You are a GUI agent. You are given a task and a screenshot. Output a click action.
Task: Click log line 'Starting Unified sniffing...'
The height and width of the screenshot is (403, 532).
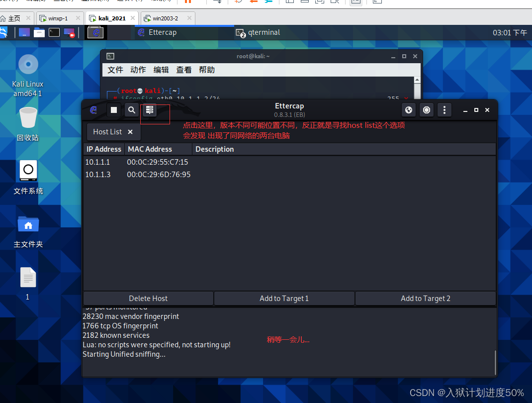pyautogui.click(x=124, y=354)
